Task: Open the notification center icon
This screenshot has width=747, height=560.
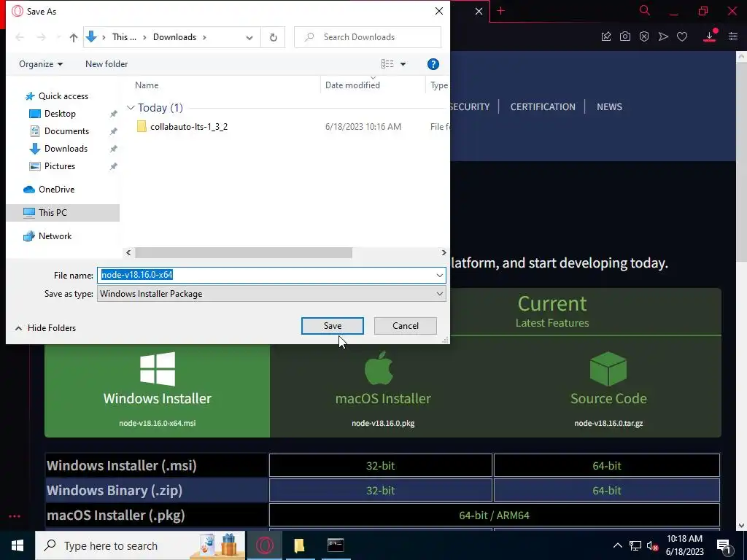Action: point(724,546)
